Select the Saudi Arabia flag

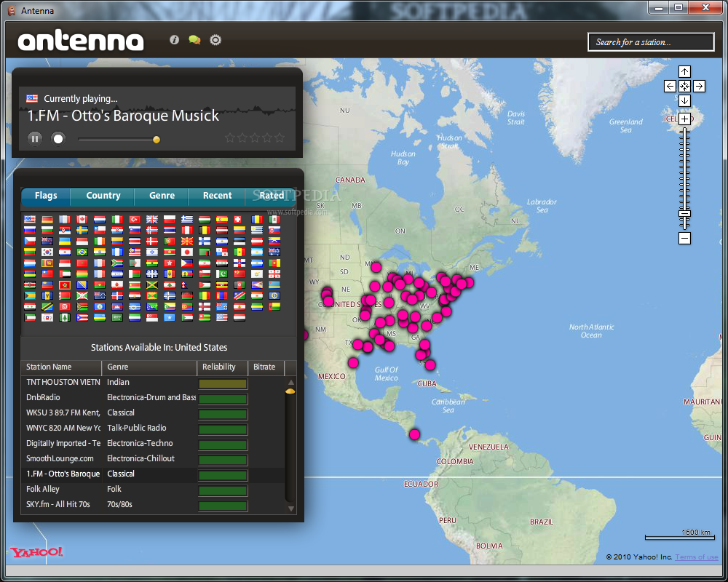pos(117,317)
